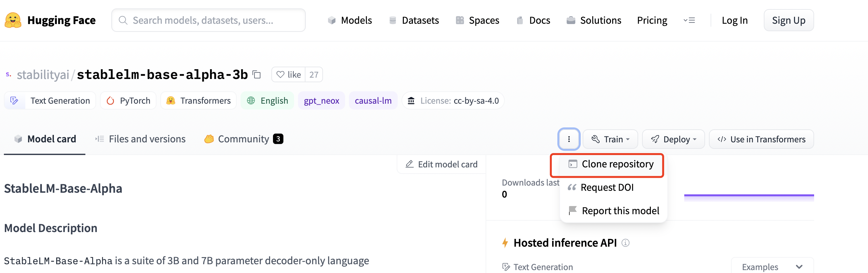Click the Hugging Face brand name
Image resolution: width=868 pixels, height=273 pixels.
pos(61,20)
